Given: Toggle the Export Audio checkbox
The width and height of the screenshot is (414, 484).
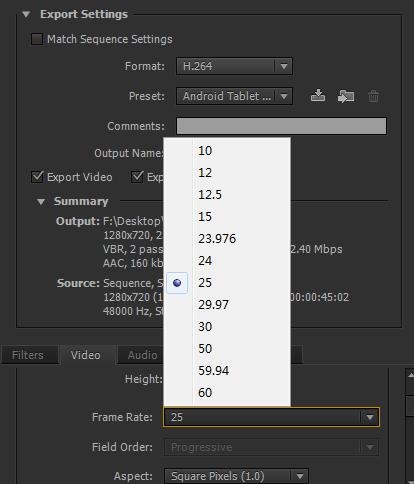Looking at the screenshot, I should pos(137,177).
